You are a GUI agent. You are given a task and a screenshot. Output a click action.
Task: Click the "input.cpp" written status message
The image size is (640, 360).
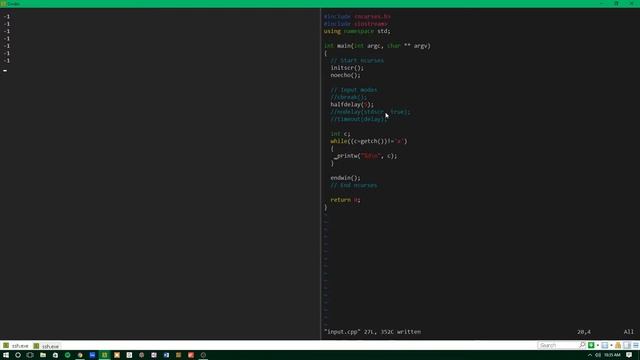372,332
